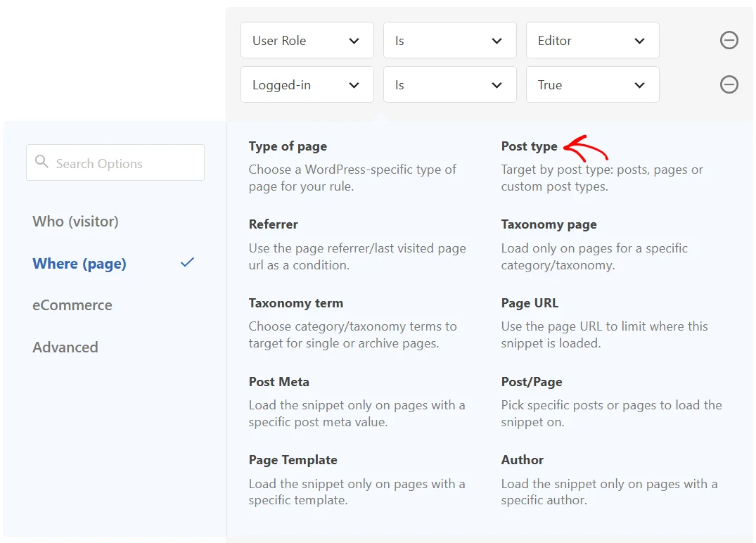The image size is (756, 543).
Task: Open the User Role dropdown
Action: click(x=307, y=41)
